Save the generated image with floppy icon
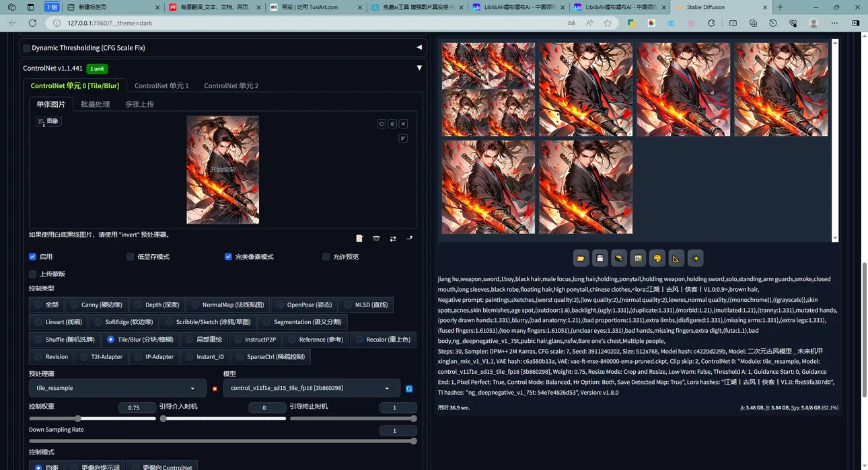 [x=600, y=258]
